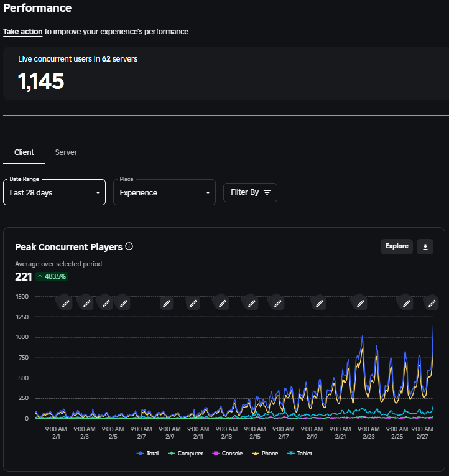Toggle the Computer series in the legend
449x476 pixels.
(x=185, y=453)
